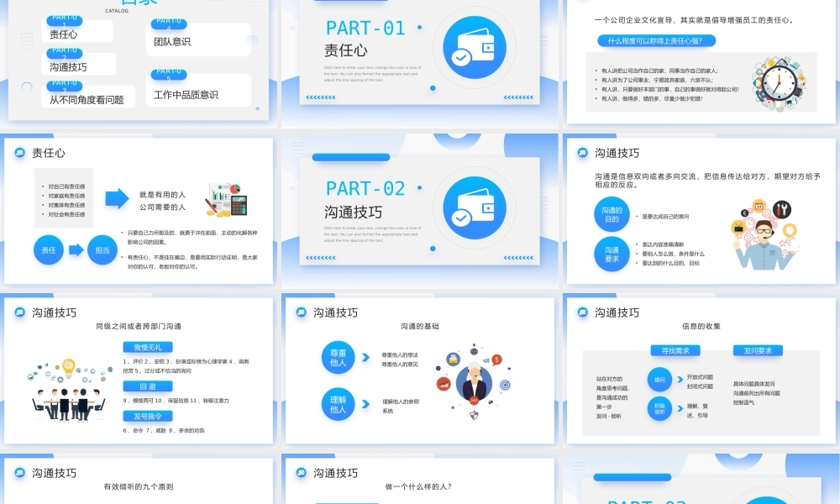Click the headset man illustration
This screenshot has height=504, width=840.
tap(764, 234)
